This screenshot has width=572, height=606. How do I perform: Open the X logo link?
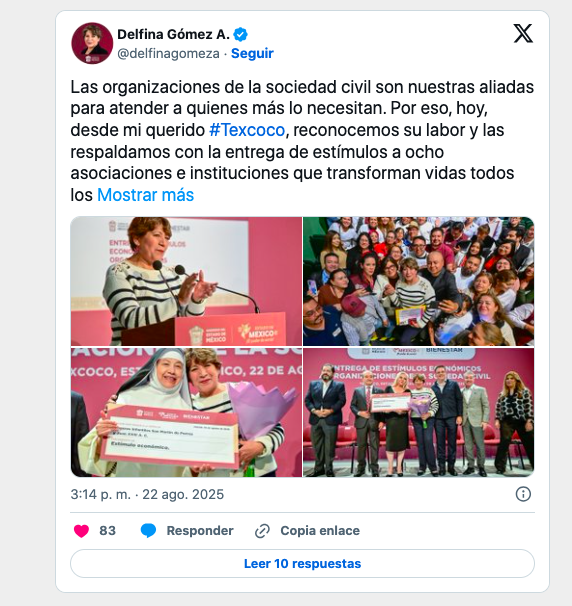point(523,34)
